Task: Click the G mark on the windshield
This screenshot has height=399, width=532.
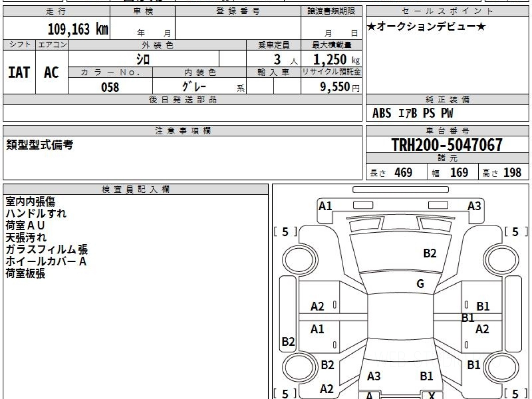Action: (x=420, y=284)
